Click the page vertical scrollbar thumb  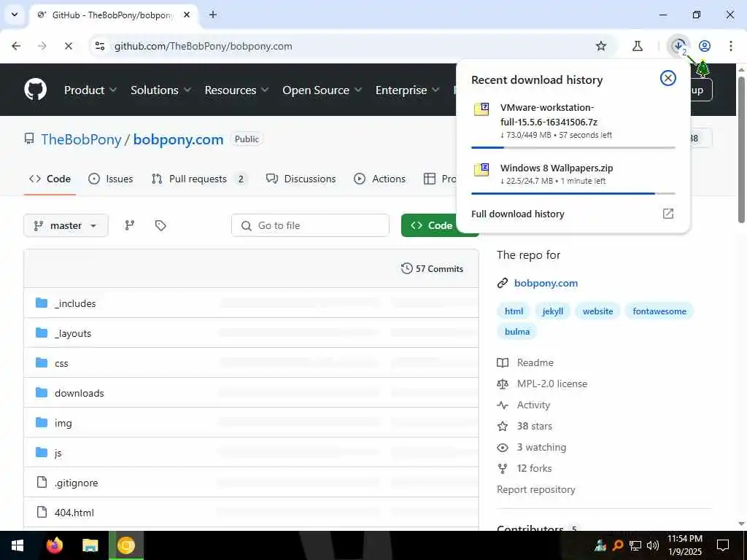coord(741,149)
